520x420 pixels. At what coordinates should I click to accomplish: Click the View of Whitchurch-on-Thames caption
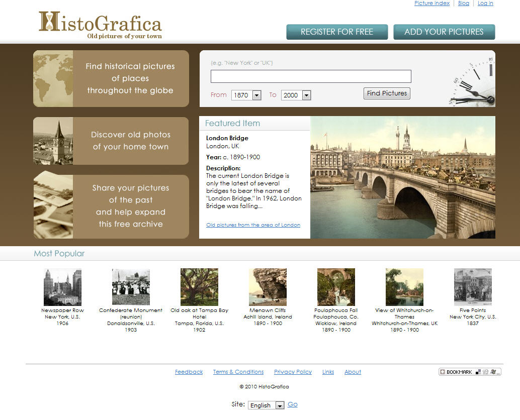pos(405,320)
